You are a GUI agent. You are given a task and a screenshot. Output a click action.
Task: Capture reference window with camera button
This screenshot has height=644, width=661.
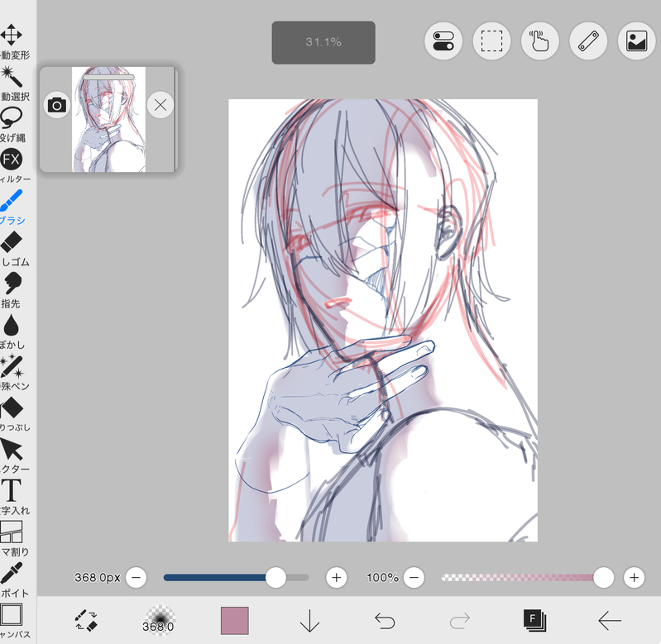point(57,105)
